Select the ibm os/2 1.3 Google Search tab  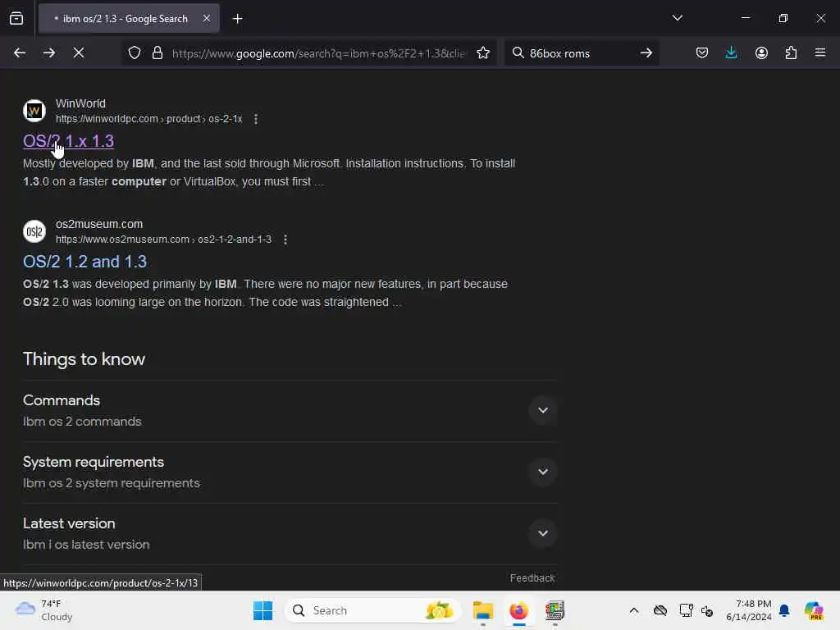coord(129,19)
